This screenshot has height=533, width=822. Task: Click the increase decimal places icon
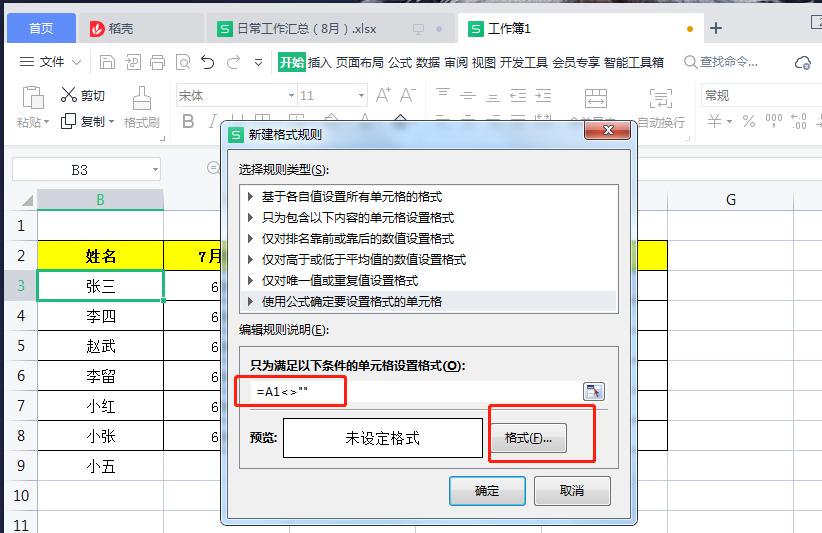799,121
